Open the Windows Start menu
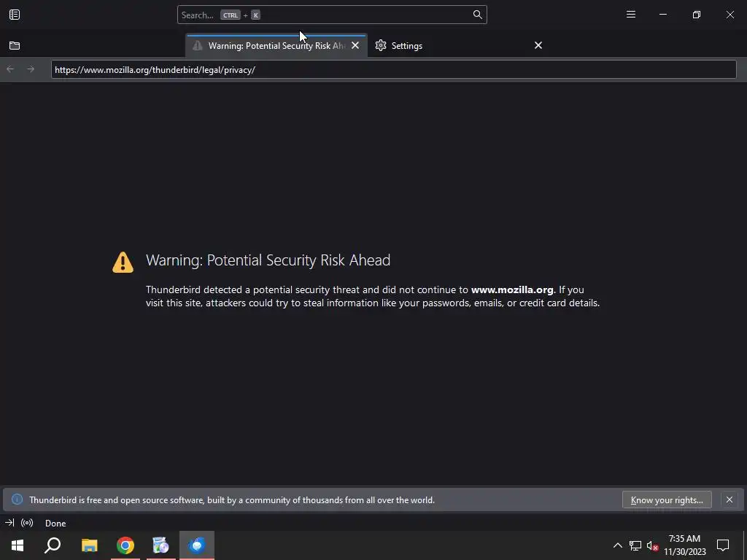747x560 pixels. pyautogui.click(x=18, y=545)
